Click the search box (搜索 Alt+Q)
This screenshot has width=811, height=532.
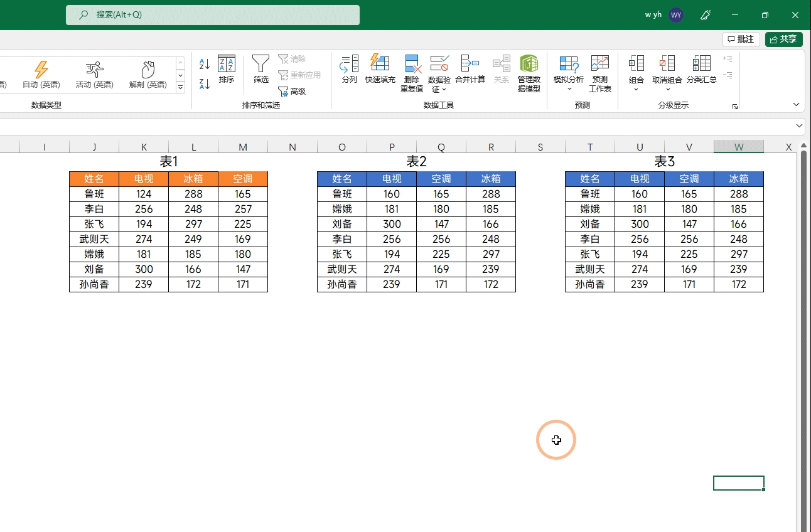coord(213,15)
